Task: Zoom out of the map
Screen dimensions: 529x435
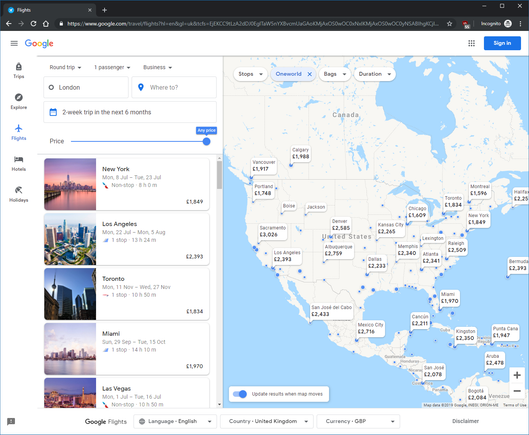Action: click(x=517, y=391)
